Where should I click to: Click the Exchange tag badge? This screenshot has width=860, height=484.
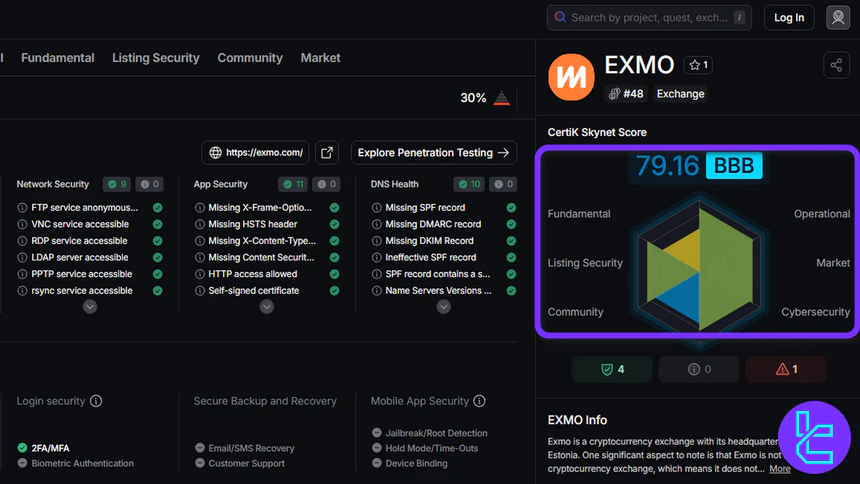click(680, 94)
